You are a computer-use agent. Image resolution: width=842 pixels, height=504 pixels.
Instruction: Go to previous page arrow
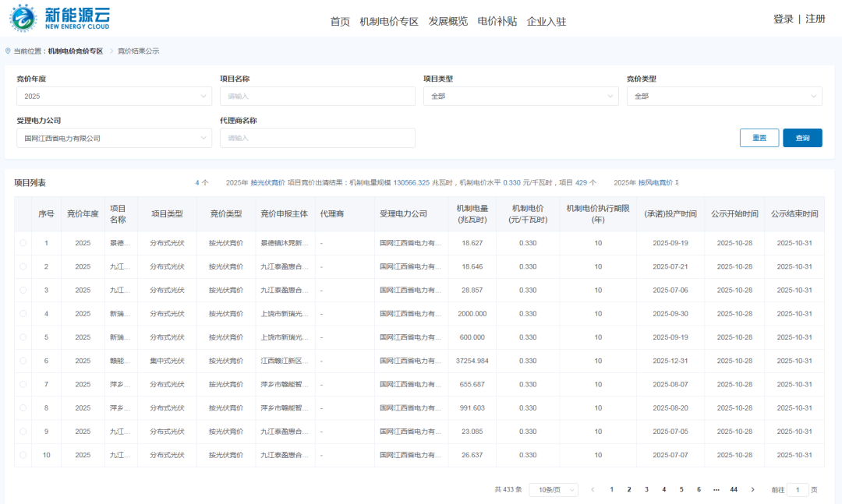pyautogui.click(x=593, y=490)
